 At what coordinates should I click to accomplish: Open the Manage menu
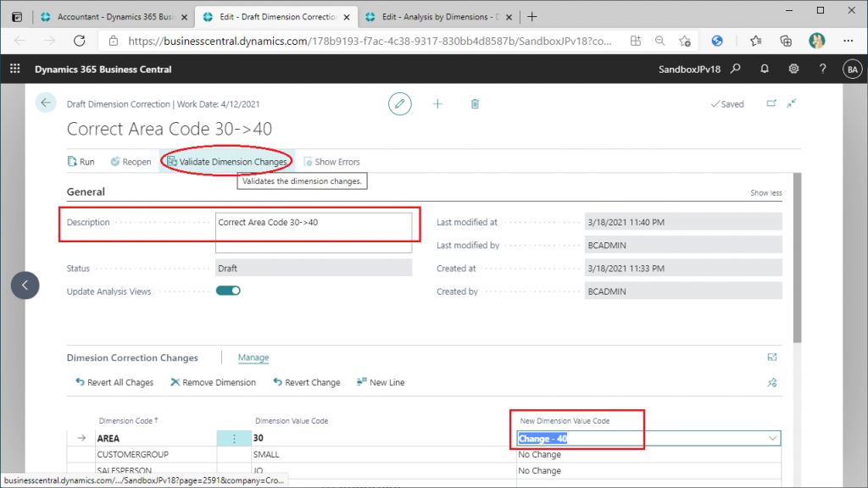point(253,358)
